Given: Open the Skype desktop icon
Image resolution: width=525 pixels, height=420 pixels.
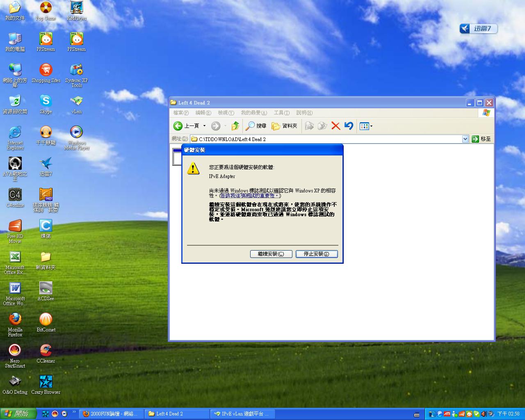Looking at the screenshot, I should [x=46, y=101].
